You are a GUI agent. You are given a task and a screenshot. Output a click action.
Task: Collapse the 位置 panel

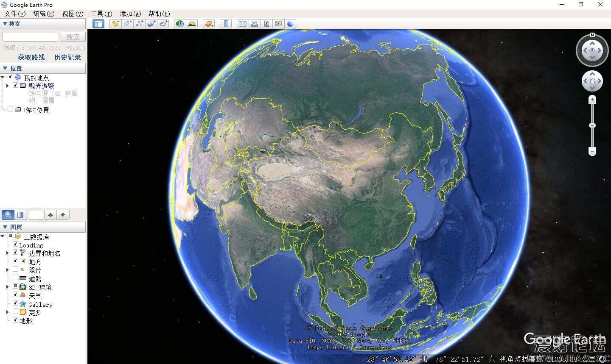pos(5,68)
